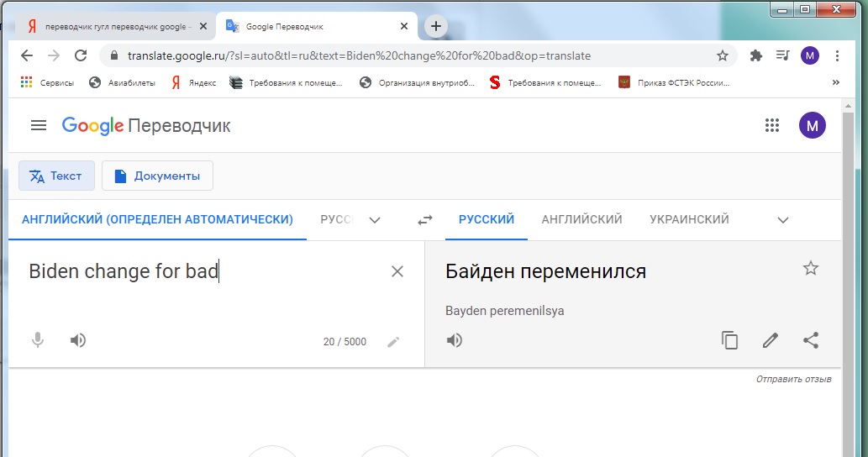Activate voice input microphone
This screenshot has height=457, width=868.
pos(38,340)
